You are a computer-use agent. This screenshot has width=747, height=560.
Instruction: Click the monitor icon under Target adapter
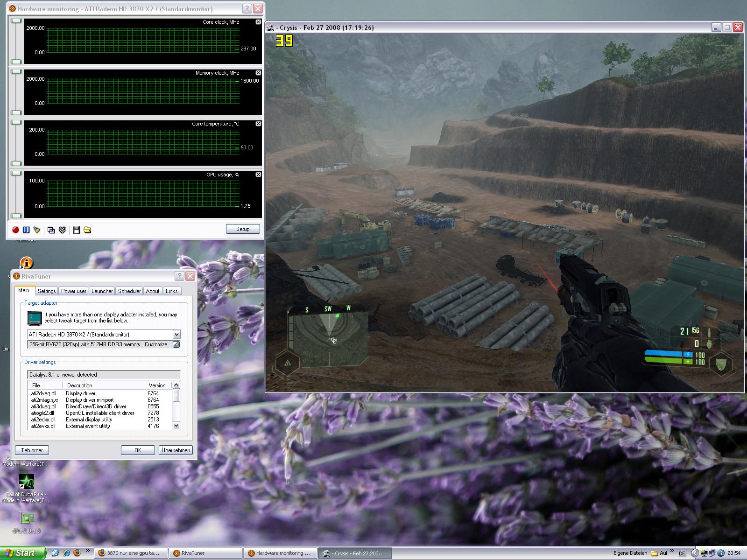(35, 318)
